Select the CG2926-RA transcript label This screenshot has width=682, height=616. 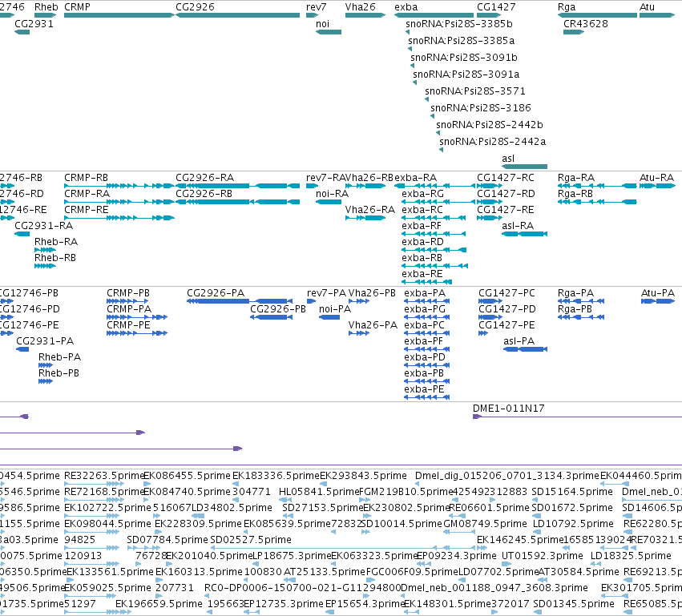pos(205,178)
